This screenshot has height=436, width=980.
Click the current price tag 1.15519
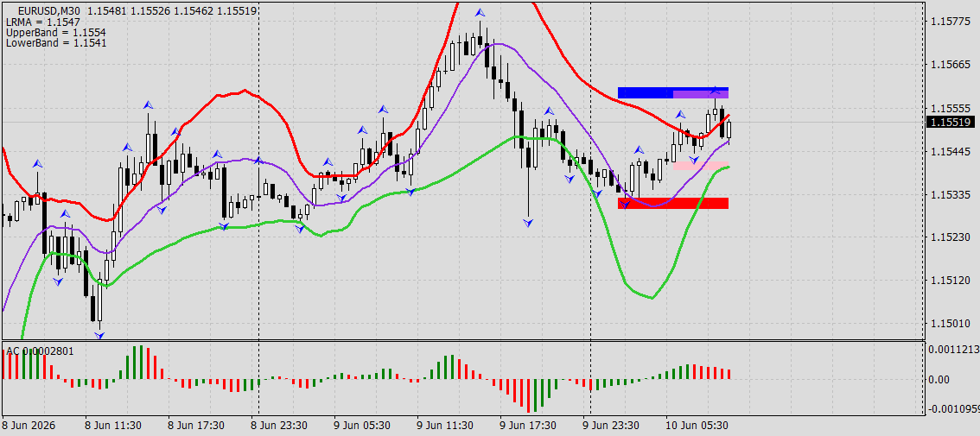pyautogui.click(x=950, y=123)
